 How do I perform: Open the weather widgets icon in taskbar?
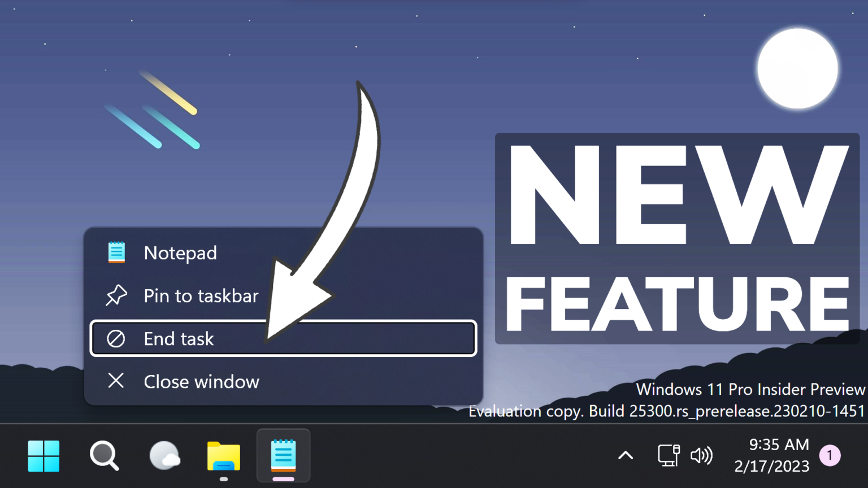(x=164, y=456)
